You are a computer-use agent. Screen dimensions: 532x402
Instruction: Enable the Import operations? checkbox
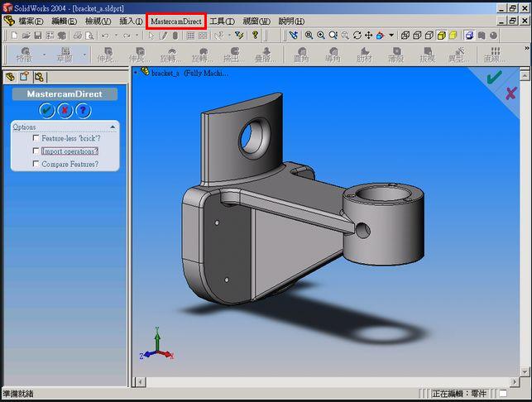click(x=36, y=151)
